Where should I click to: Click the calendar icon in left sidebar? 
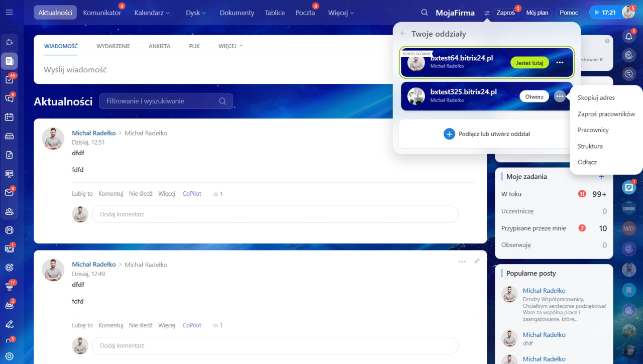[9, 117]
